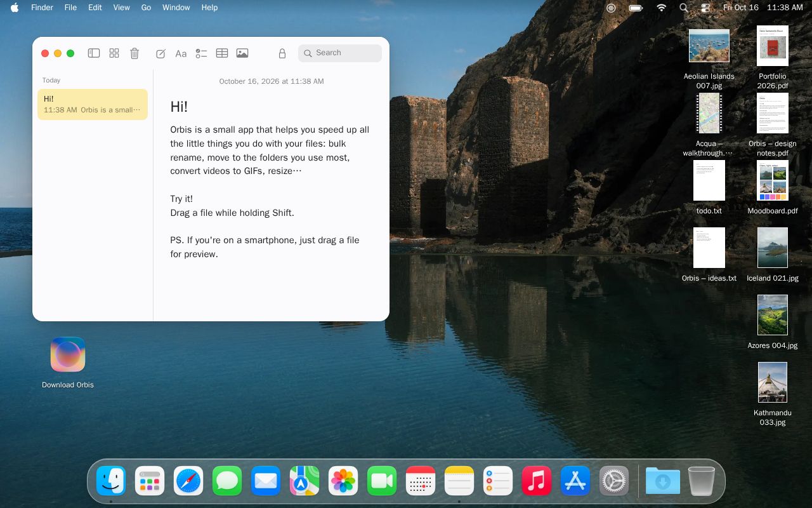Open Control Center from the menu bar
Screen dimensions: 812x508
point(705,8)
